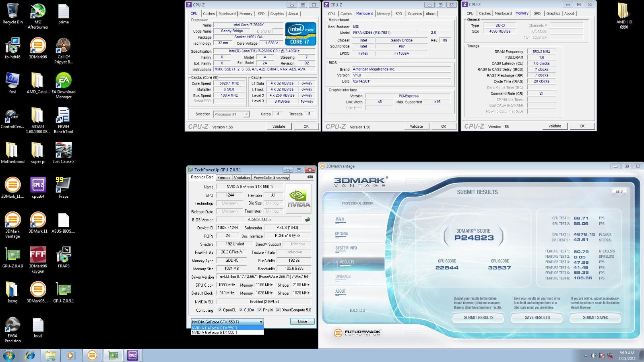Click the Save Results button
The image size is (644, 362).
tap(537, 318)
